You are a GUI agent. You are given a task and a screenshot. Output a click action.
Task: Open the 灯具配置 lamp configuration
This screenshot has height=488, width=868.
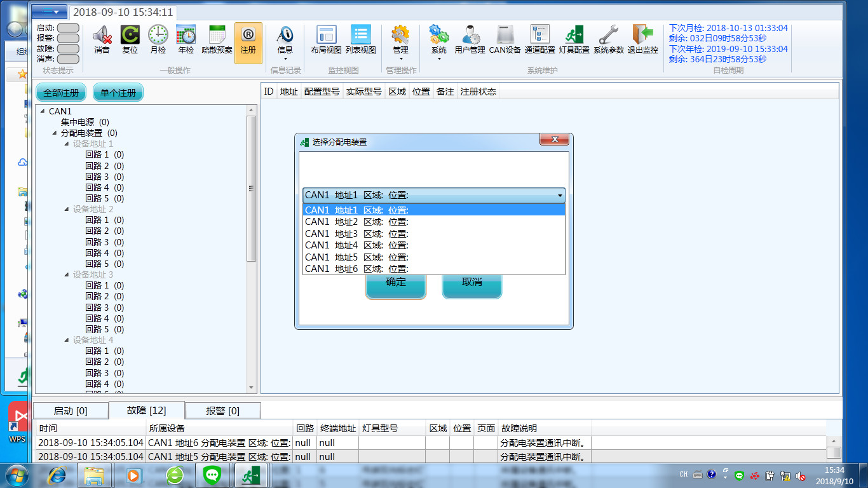[574, 39]
